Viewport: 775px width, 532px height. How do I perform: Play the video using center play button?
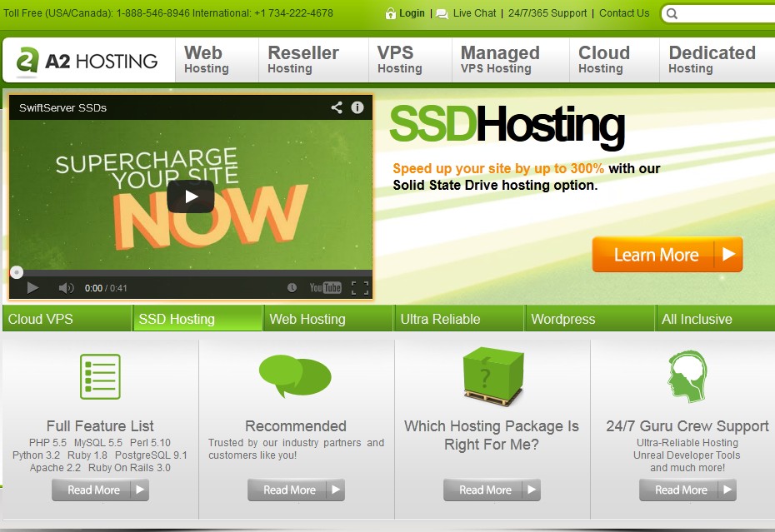click(x=191, y=196)
